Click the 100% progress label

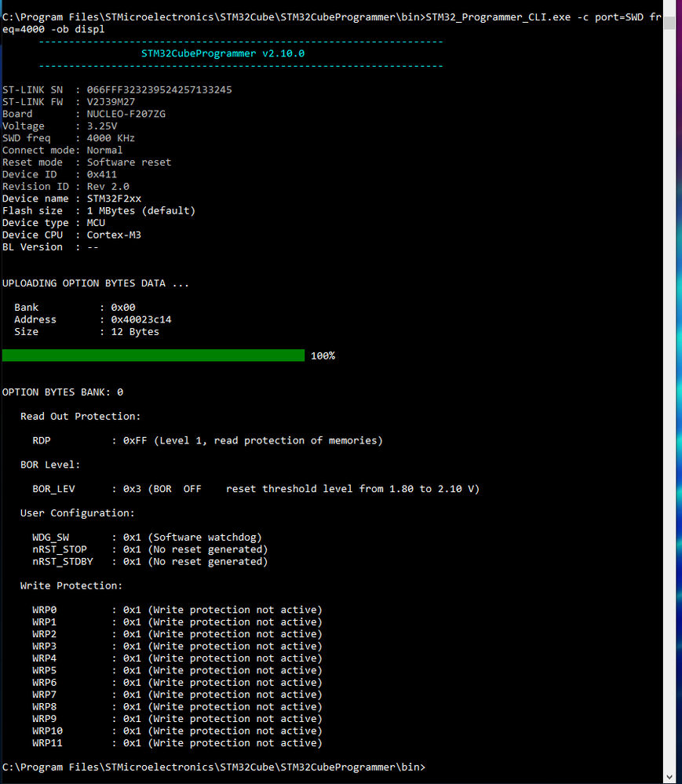pyautogui.click(x=323, y=356)
